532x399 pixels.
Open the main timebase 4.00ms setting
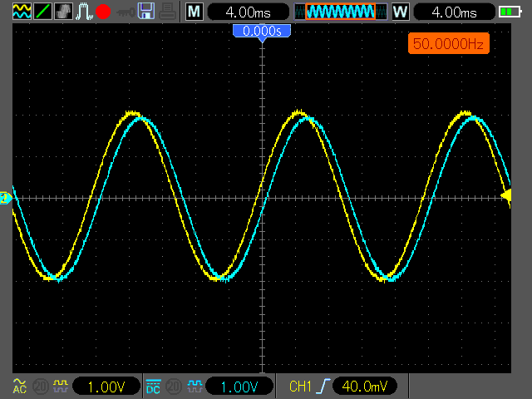click(248, 12)
